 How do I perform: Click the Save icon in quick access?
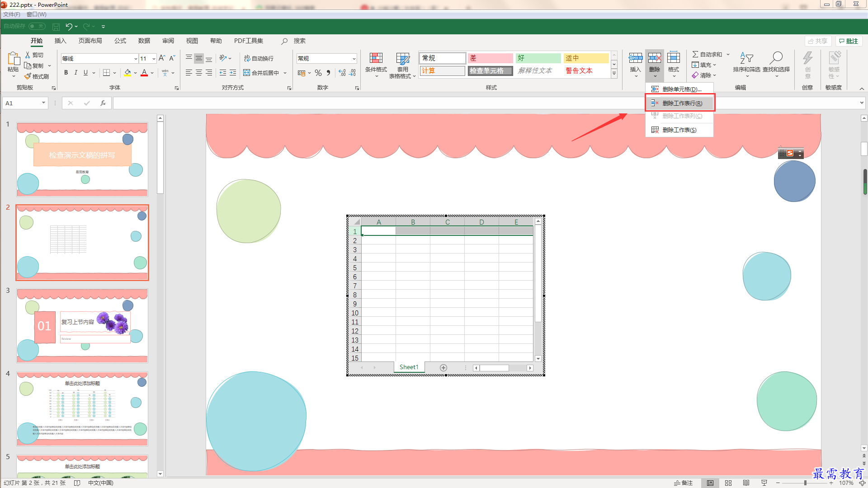pos(56,27)
